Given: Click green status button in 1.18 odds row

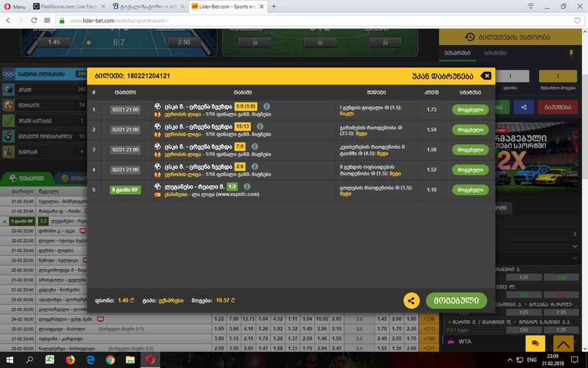Looking at the screenshot, I should (470, 190).
